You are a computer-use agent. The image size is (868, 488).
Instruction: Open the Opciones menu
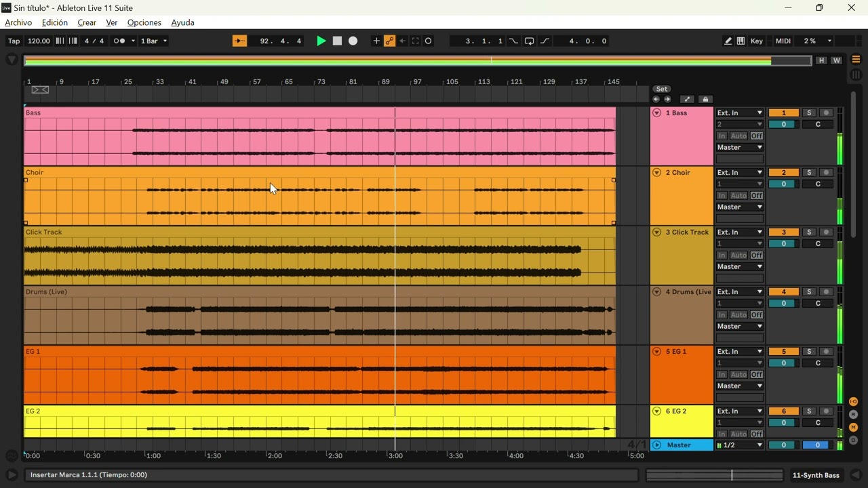tap(144, 22)
